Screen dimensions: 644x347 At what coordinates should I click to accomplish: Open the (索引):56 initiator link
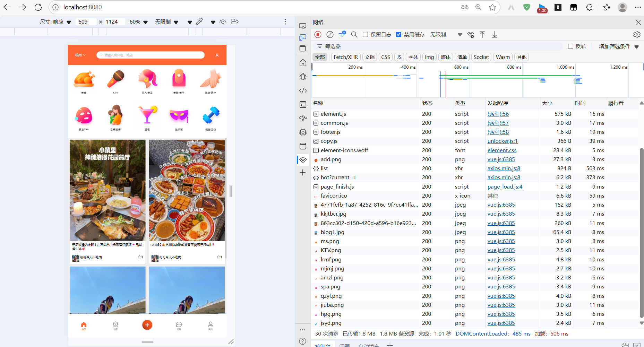(x=498, y=114)
